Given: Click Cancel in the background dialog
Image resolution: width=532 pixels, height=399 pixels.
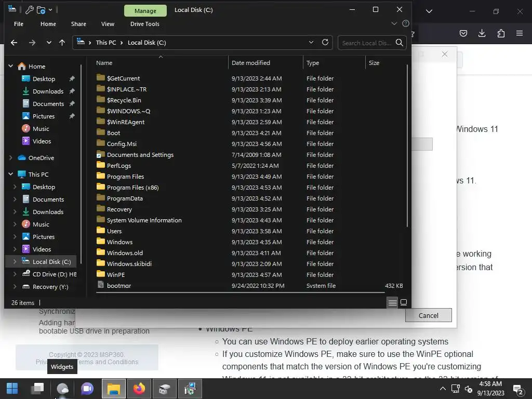Looking at the screenshot, I should 429,315.
